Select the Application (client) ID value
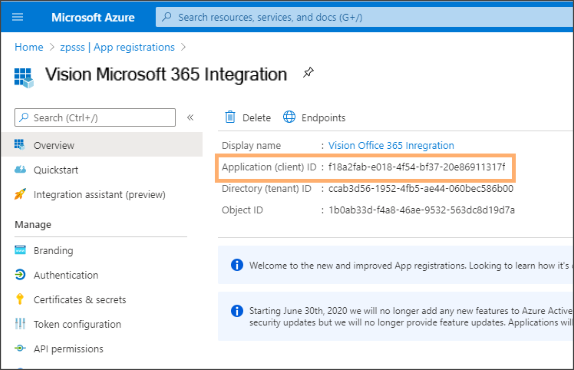 tap(417, 167)
